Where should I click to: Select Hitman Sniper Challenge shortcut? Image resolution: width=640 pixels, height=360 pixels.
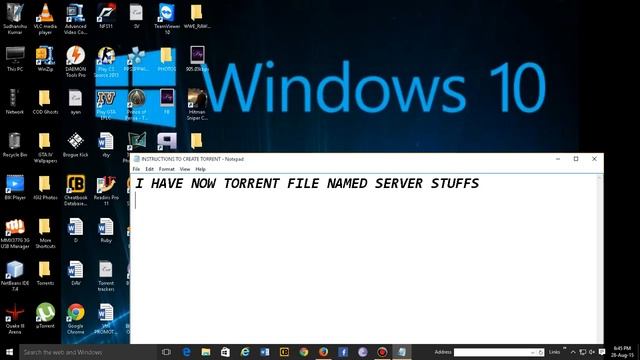pos(197,105)
